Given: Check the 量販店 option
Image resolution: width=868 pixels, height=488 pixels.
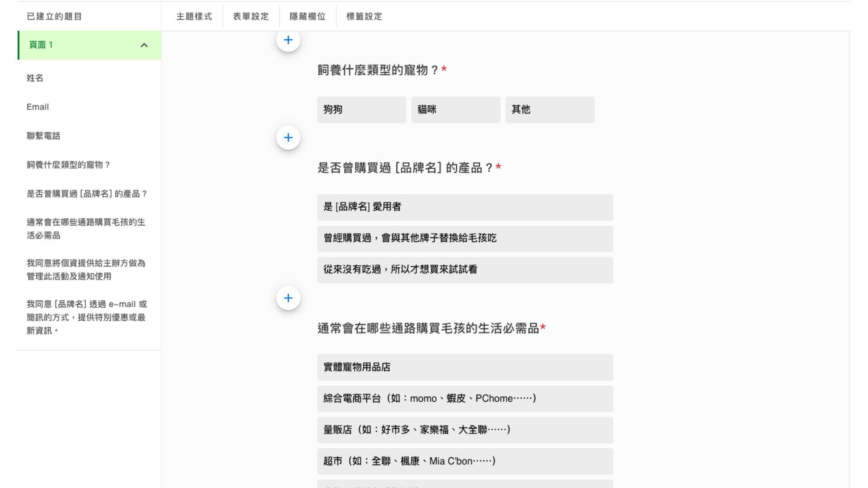Looking at the screenshot, I should pyautogui.click(x=465, y=430).
